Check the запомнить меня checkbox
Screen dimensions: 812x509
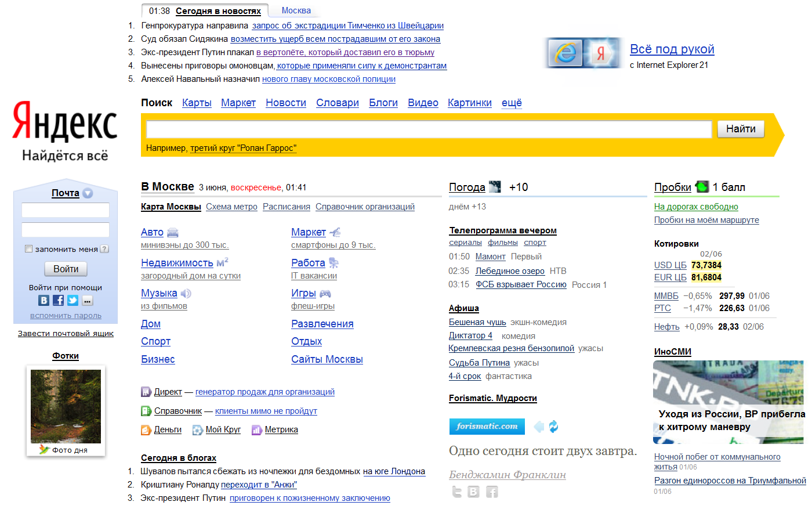coord(28,249)
